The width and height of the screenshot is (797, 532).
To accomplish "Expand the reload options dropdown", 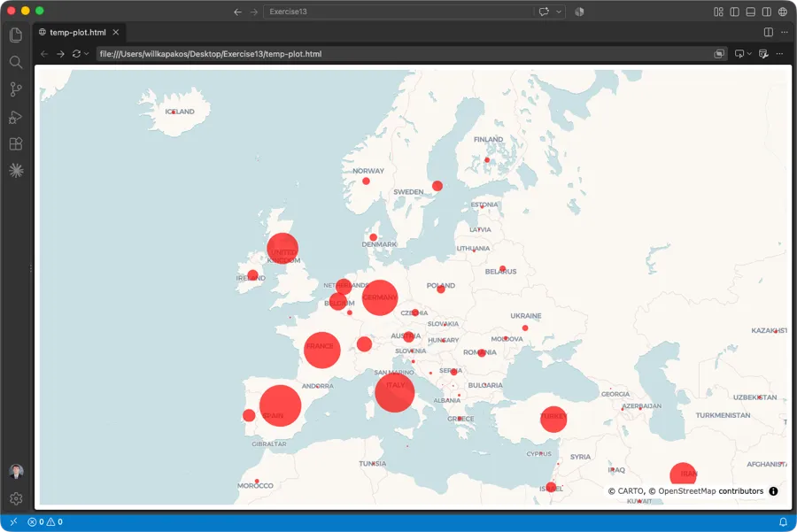I will pyautogui.click(x=87, y=54).
